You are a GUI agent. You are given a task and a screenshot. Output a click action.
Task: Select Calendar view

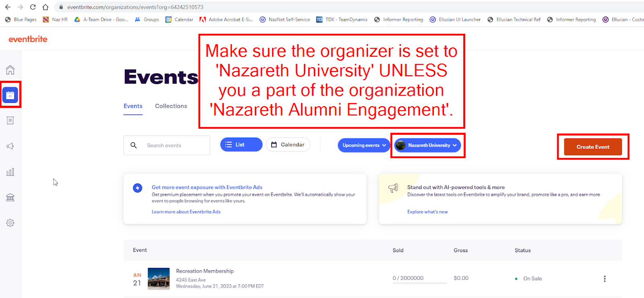coord(288,144)
